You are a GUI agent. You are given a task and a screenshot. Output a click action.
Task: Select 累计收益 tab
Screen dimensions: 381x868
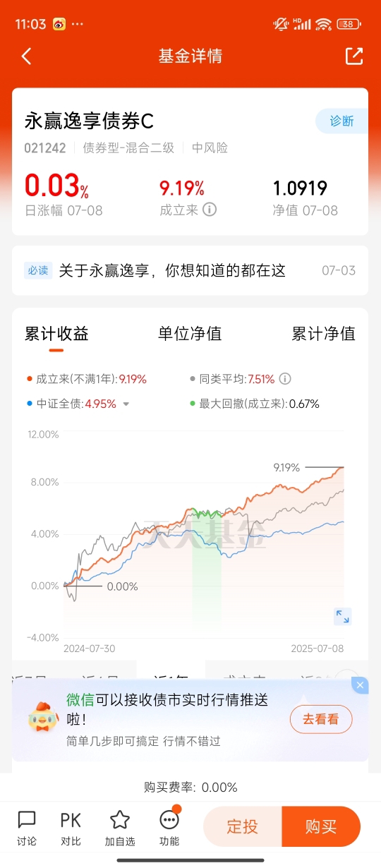pyautogui.click(x=56, y=334)
